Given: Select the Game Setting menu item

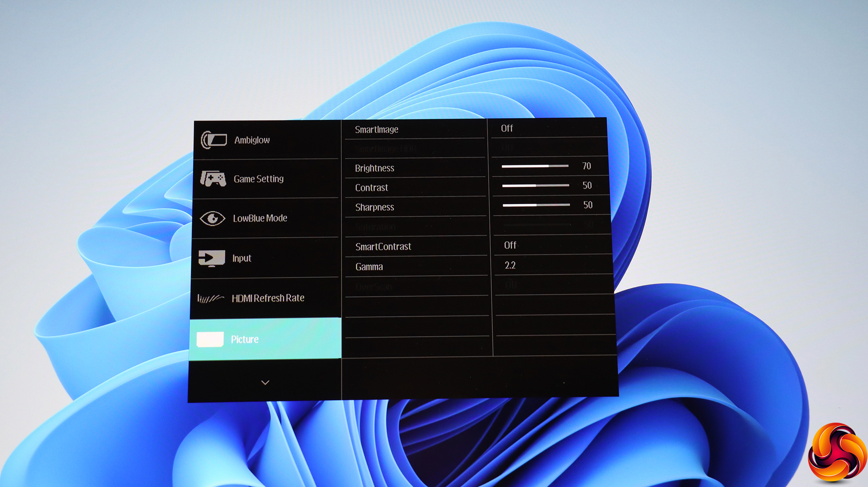Looking at the screenshot, I should coord(259,179).
